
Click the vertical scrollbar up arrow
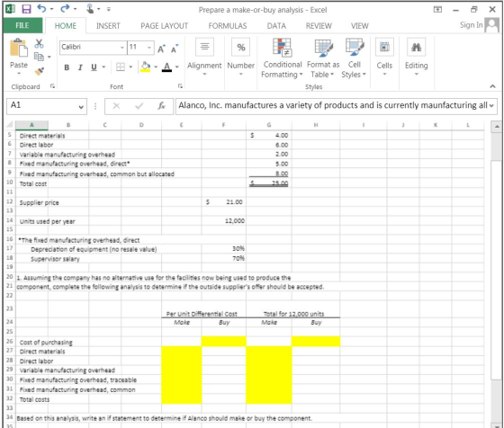point(497,127)
